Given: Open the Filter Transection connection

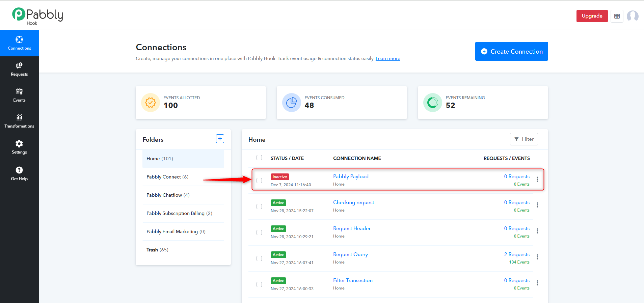Looking at the screenshot, I should (x=353, y=280).
